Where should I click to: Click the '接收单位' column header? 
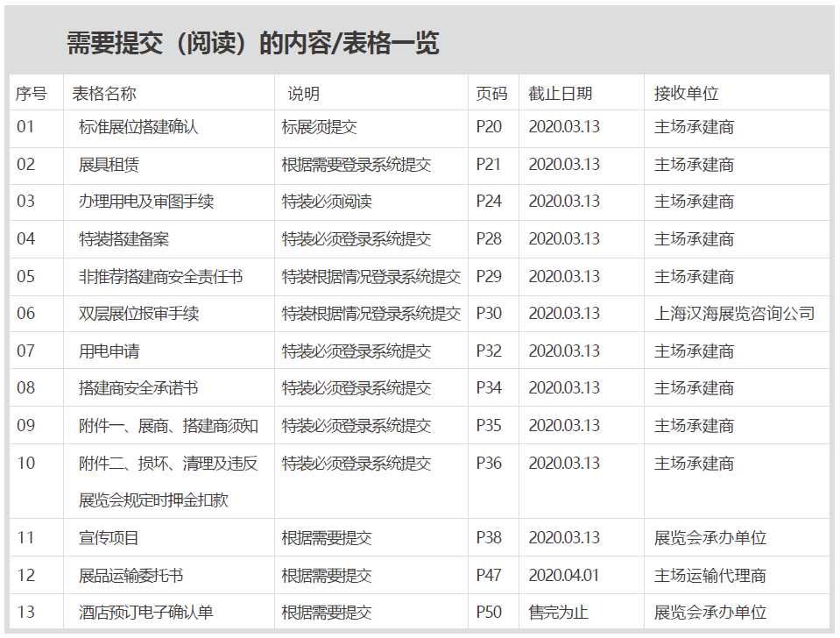[x=686, y=94]
